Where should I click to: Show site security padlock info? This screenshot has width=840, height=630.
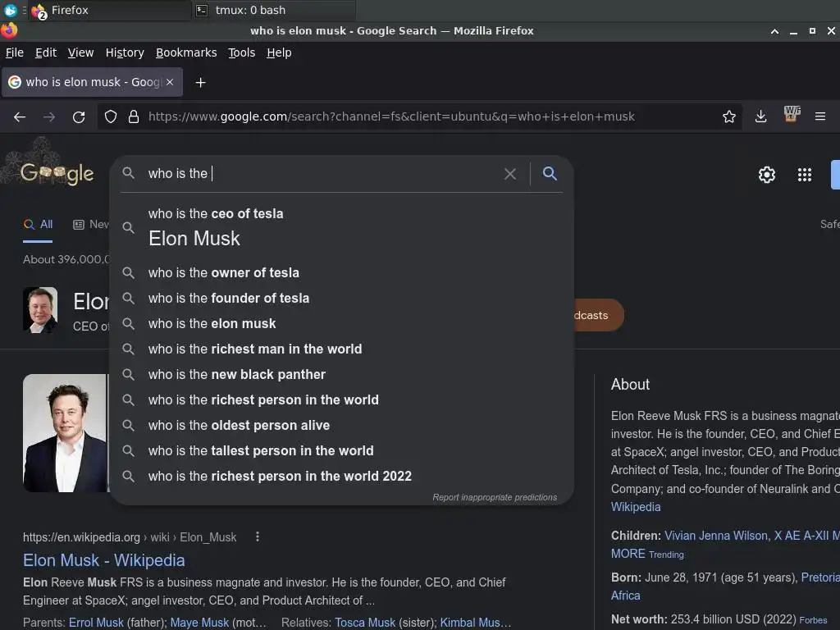click(134, 116)
